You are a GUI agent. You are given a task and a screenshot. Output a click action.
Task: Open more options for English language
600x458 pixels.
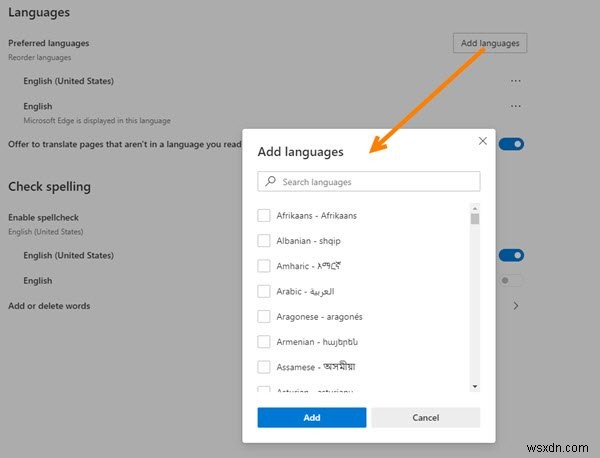(x=516, y=106)
